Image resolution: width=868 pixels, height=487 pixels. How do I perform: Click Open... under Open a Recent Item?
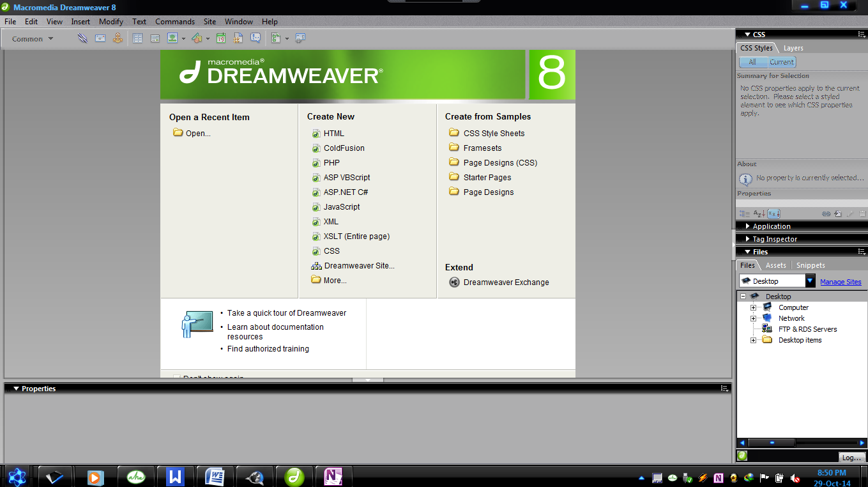click(198, 133)
